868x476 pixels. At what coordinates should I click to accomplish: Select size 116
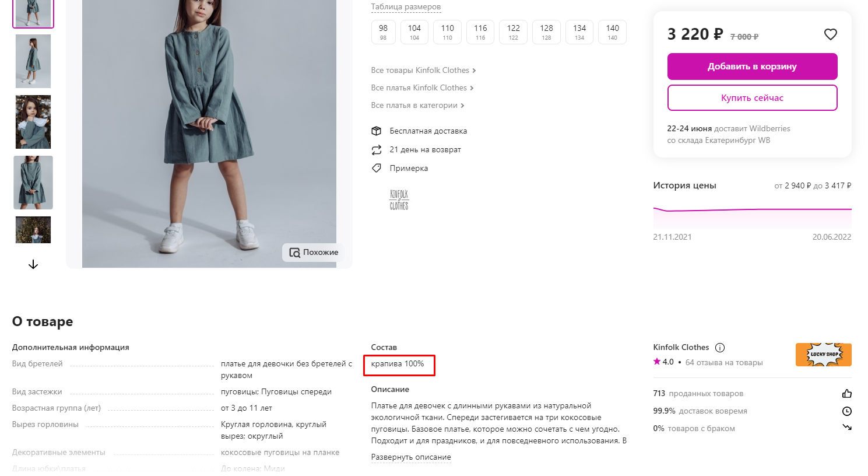[480, 32]
